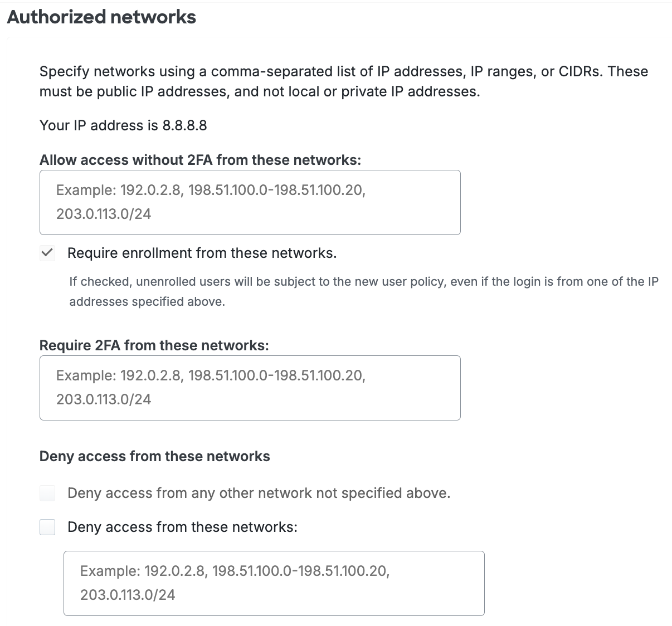Enable "Deny access from any other network not specified above"
Screen dimensions: 672x626
47,493
